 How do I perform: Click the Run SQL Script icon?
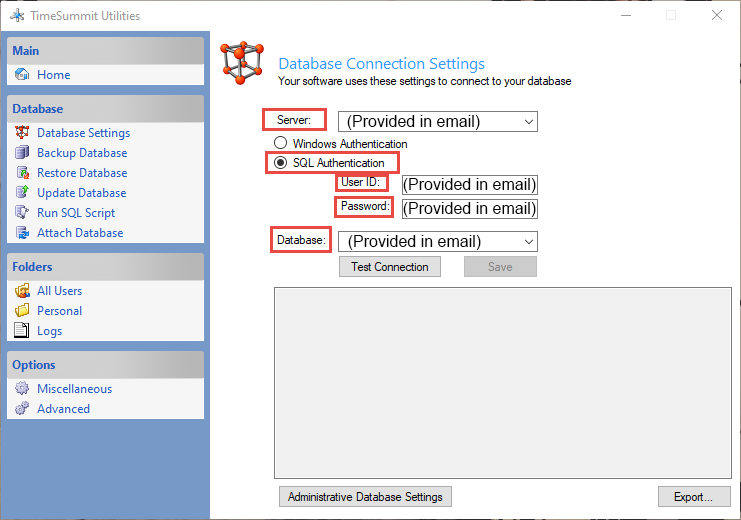(x=22, y=213)
